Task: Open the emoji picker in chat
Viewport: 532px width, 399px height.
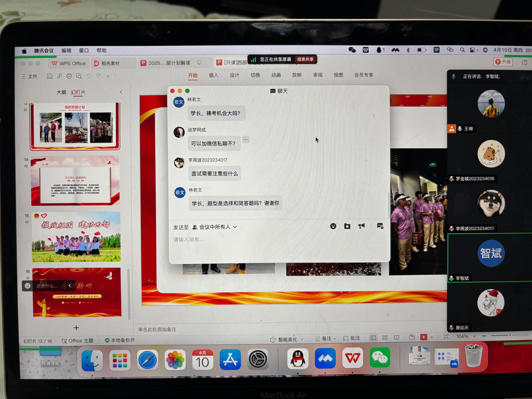Action: point(333,226)
